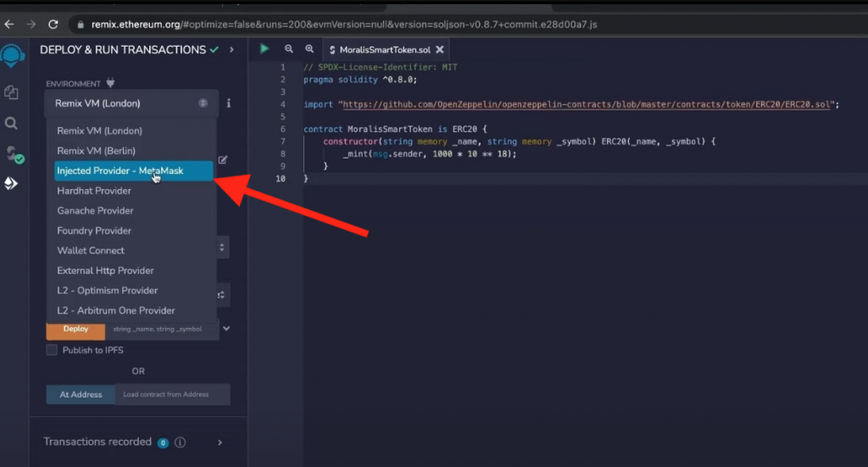This screenshot has width=868, height=467.
Task: Select Remix VM (Berlin) option
Action: [133, 151]
